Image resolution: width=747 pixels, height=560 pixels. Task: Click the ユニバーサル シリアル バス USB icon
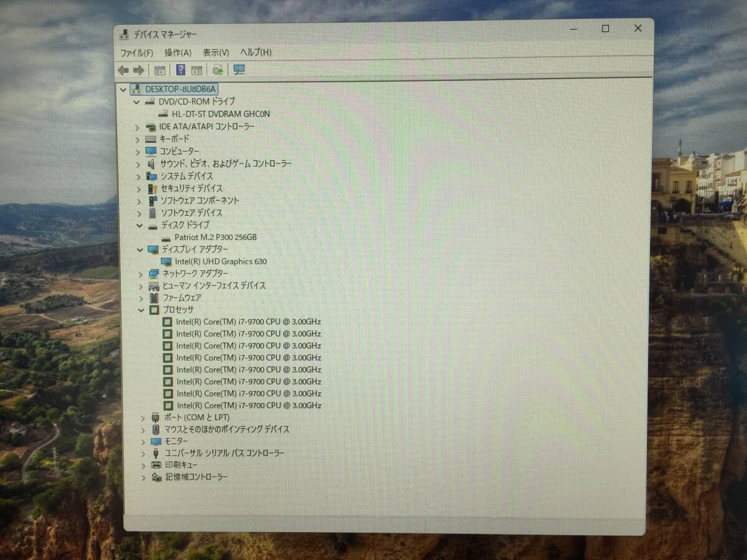point(157,454)
